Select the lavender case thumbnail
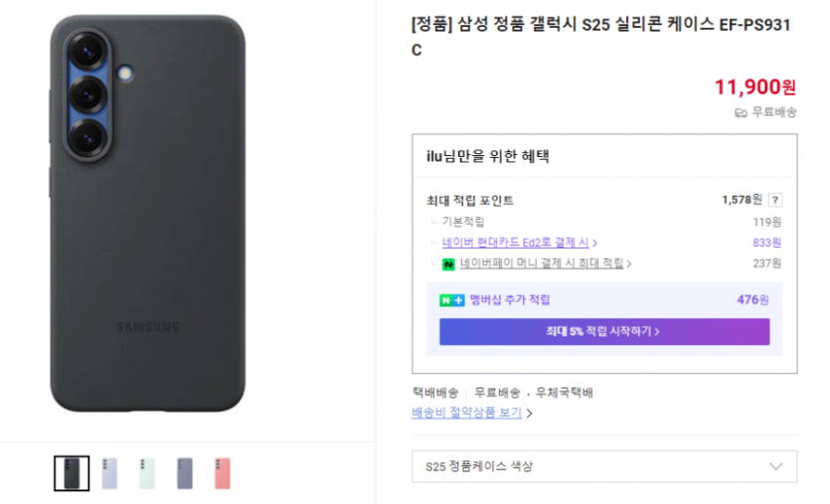This screenshot has height=504, width=830. [x=109, y=473]
